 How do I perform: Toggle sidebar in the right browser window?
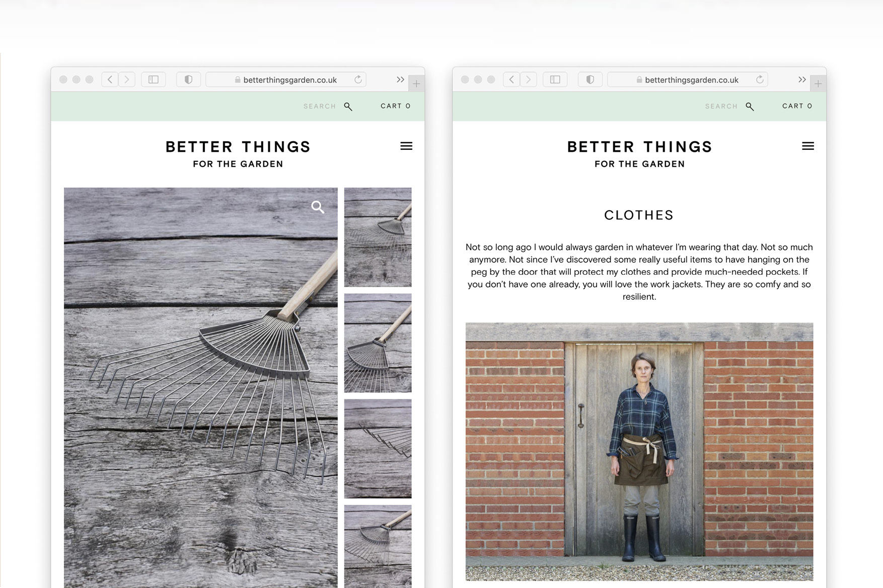(x=555, y=79)
